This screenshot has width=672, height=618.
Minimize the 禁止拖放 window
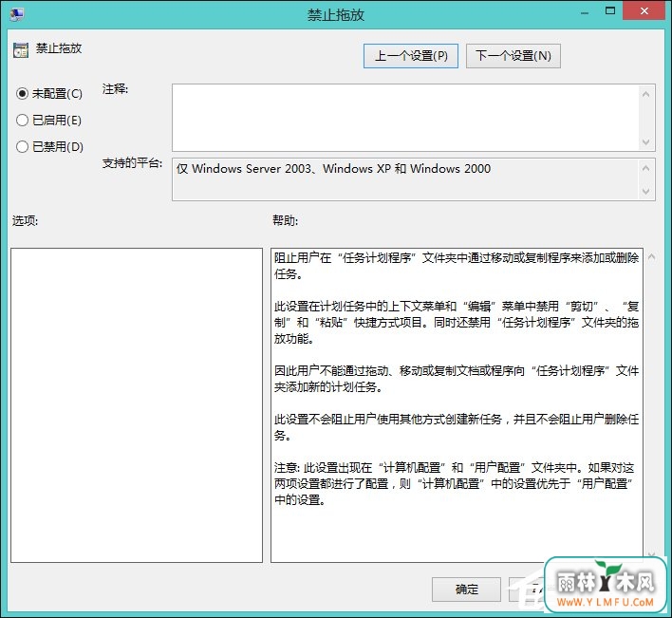click(x=584, y=12)
